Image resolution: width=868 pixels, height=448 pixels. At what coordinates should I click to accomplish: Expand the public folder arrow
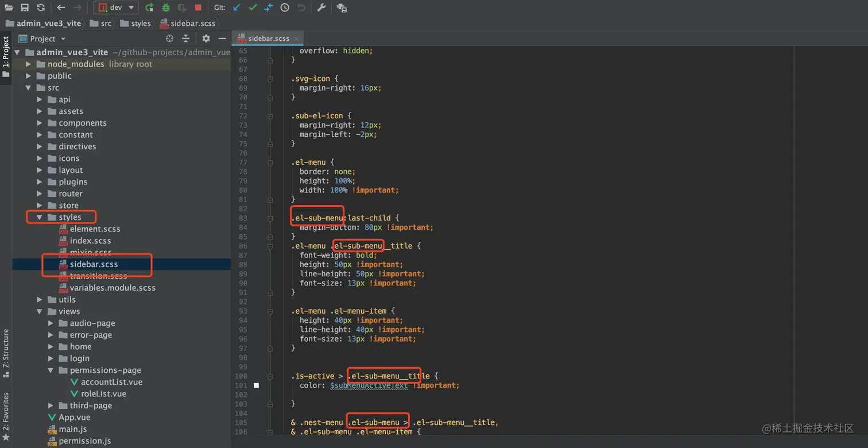pos(28,76)
